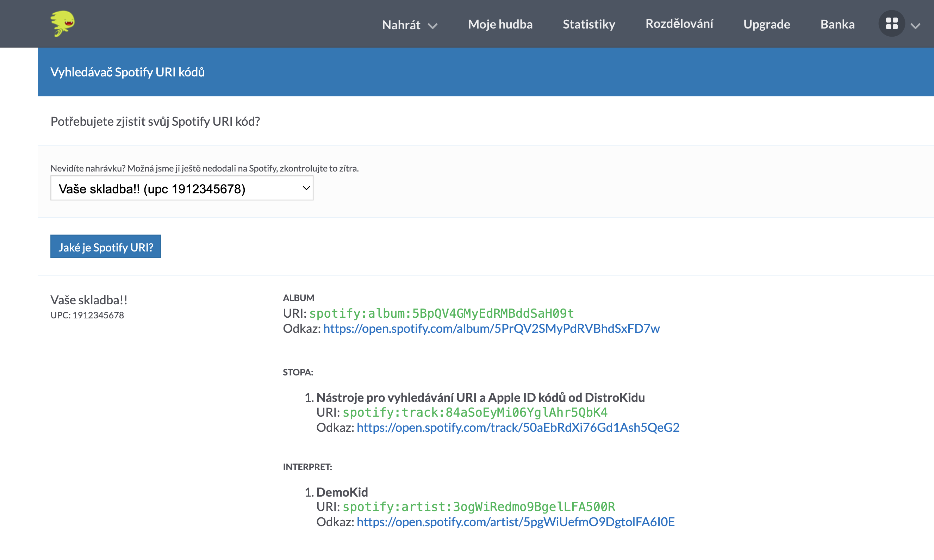
Task: Click the UPC: 1912345678 text
Action: coord(87,315)
